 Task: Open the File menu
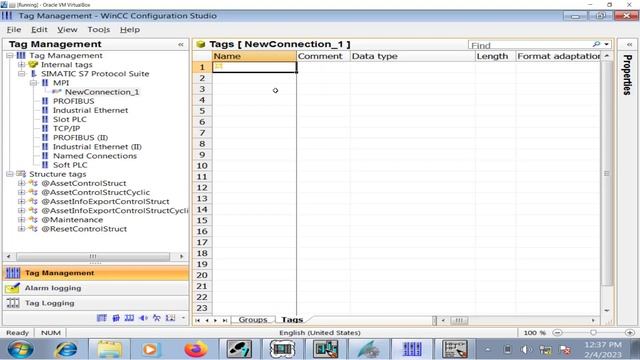[x=14, y=30]
